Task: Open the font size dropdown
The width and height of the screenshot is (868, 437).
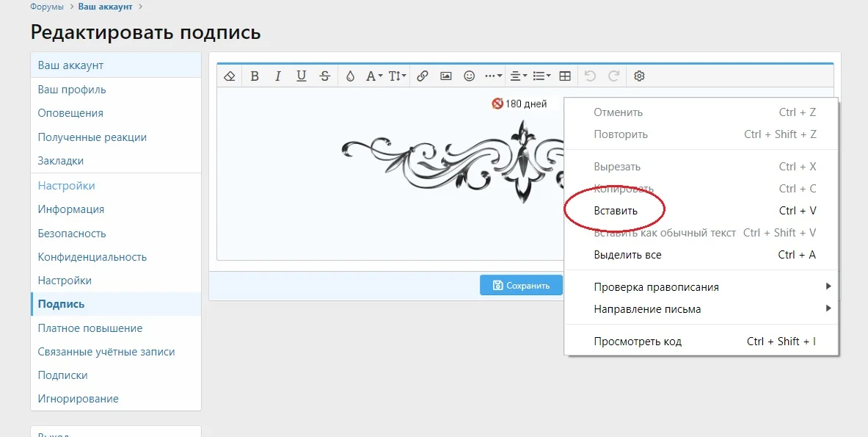Action: click(x=397, y=76)
